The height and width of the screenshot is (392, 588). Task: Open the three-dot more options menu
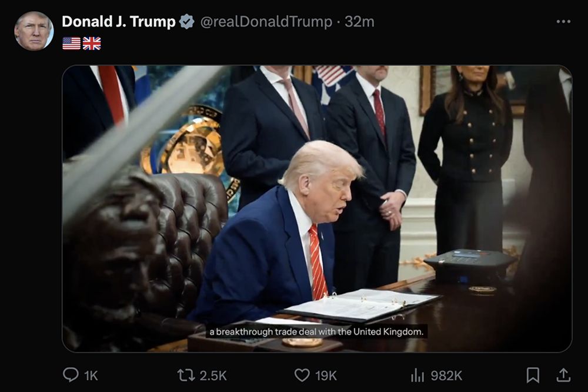563,22
